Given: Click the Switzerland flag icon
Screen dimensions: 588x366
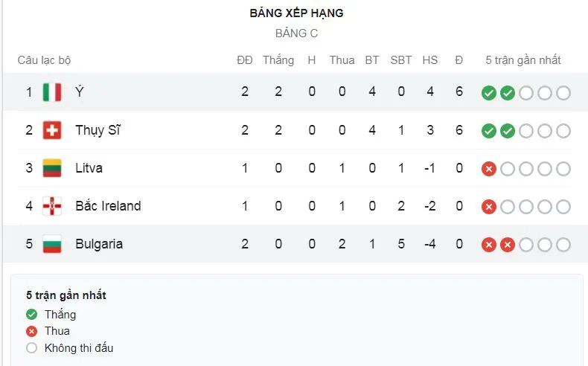Looking at the screenshot, I should (x=51, y=130).
